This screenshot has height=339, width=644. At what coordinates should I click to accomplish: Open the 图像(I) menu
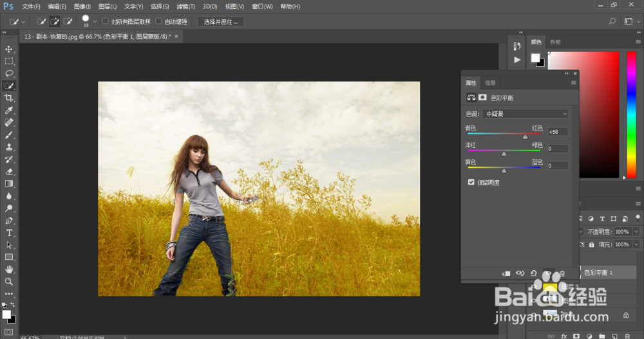click(82, 6)
